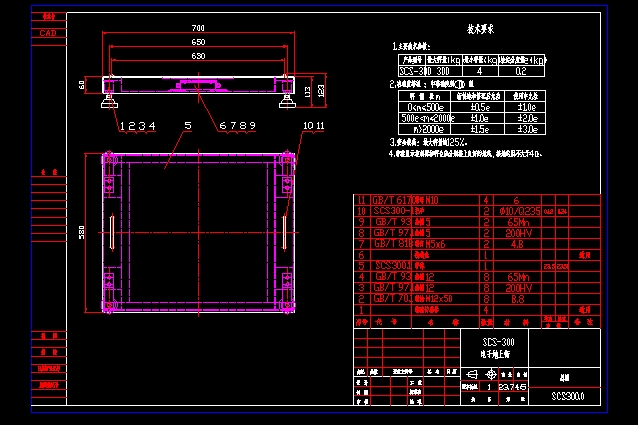638x425 pixels.
Task: Select SCS300.1 in parts list row 5
Action: tap(393, 266)
